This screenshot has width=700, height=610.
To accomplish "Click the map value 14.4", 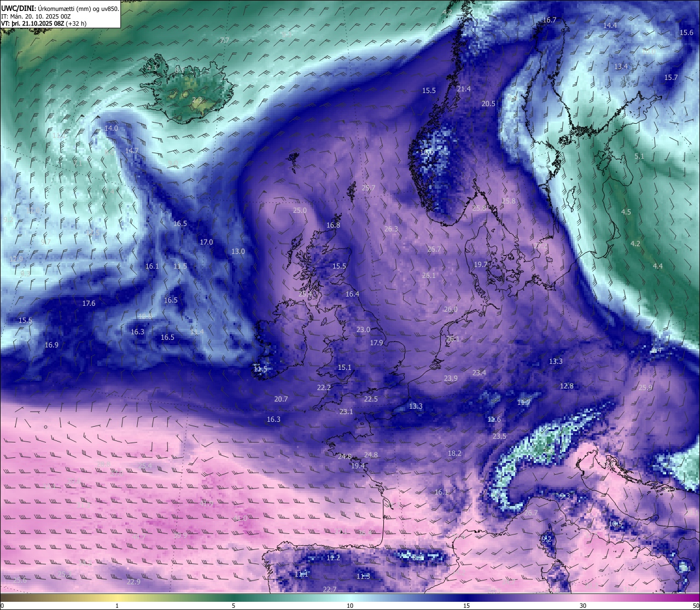I will coord(610,26).
